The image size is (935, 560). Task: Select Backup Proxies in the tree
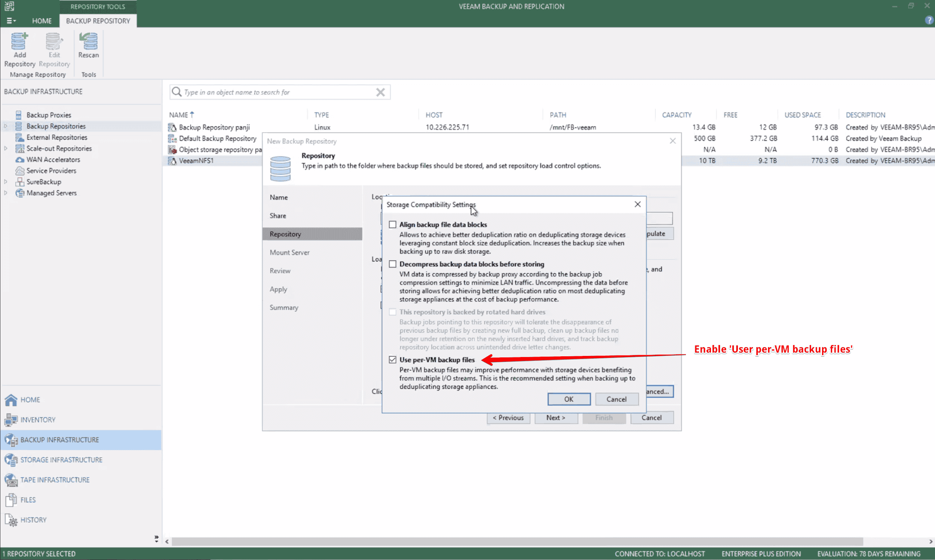pos(49,115)
